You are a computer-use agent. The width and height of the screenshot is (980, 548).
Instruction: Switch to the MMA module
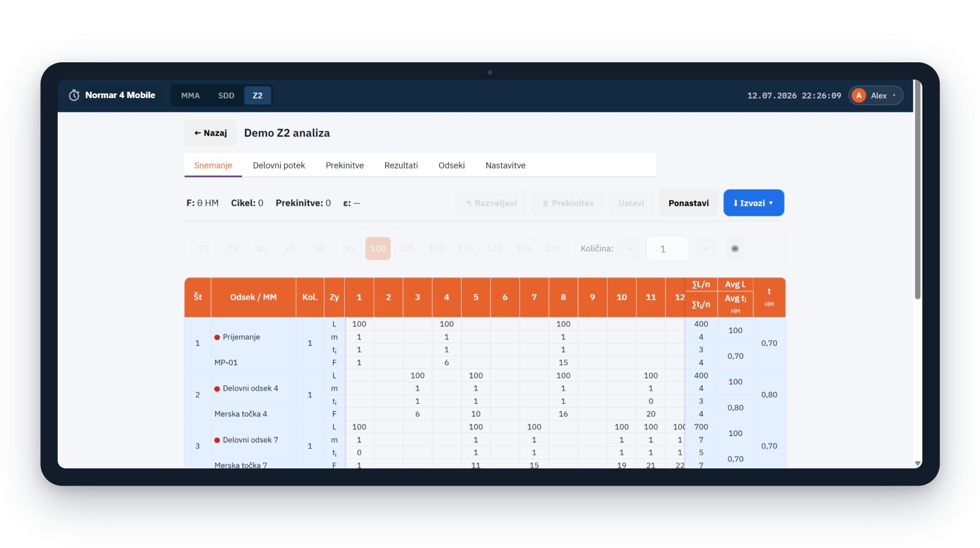(190, 96)
